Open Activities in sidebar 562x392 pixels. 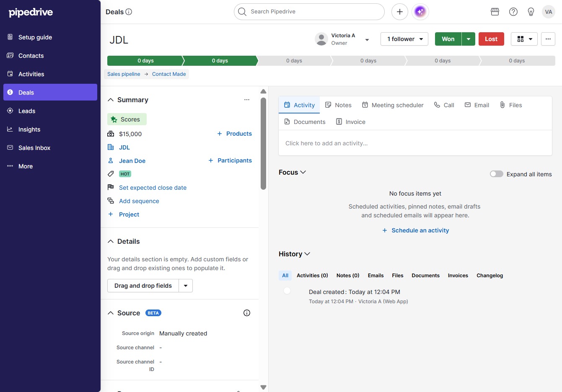pos(50,74)
